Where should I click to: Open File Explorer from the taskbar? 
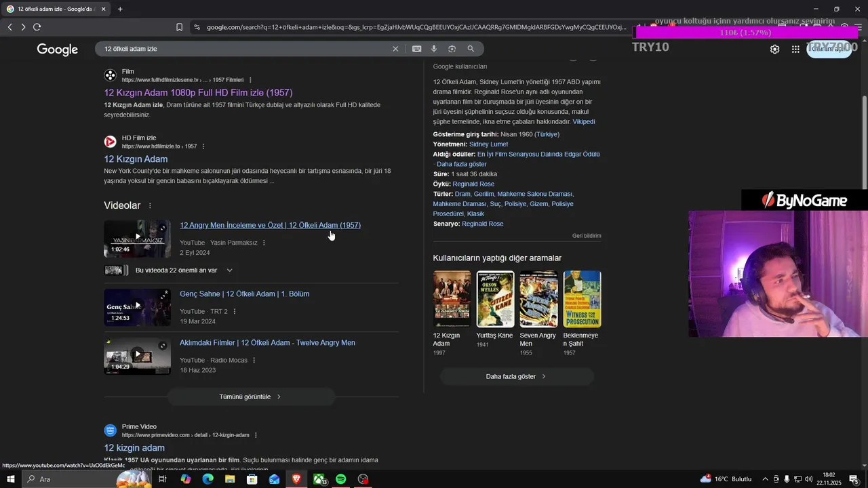230,479
